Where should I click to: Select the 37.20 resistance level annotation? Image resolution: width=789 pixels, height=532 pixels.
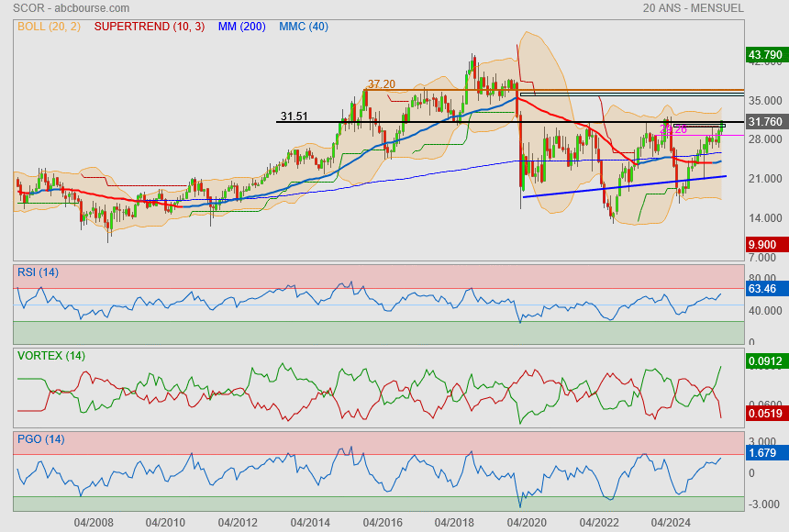point(381,83)
